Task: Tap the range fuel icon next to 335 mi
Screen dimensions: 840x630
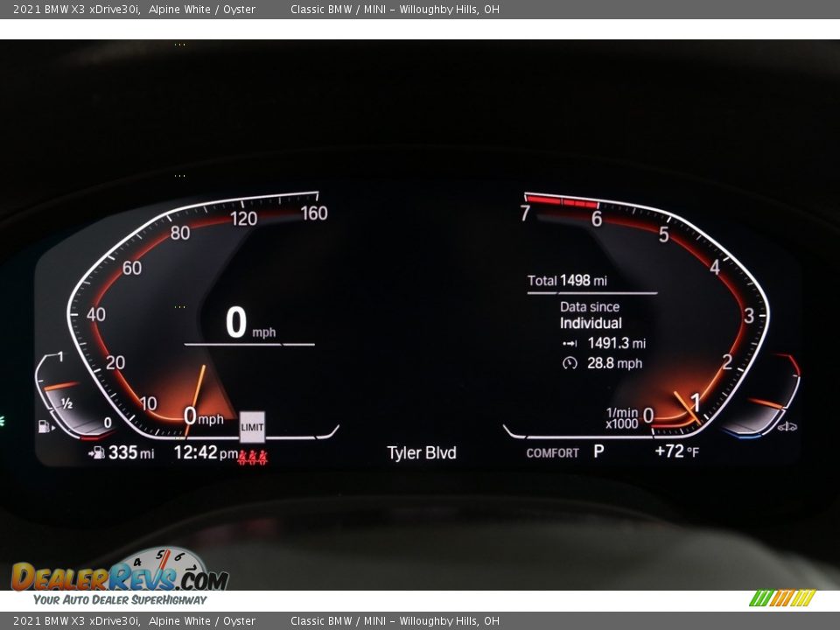Action: (x=97, y=453)
